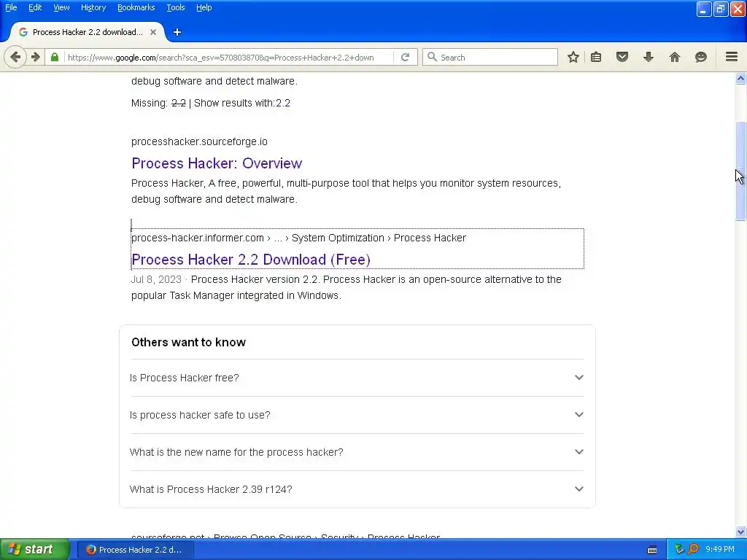This screenshot has width=747, height=560.
Task: Open the Help menu
Action: (x=204, y=7)
